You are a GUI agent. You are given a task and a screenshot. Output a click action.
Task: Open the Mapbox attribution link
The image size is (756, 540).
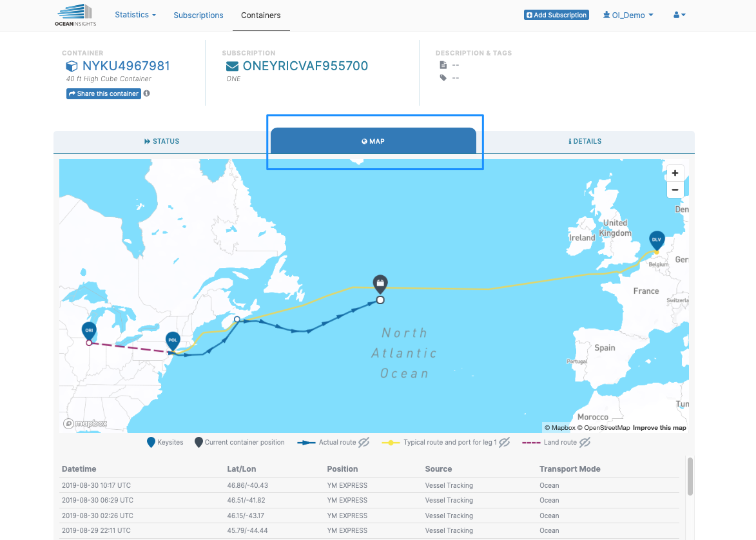click(560, 428)
